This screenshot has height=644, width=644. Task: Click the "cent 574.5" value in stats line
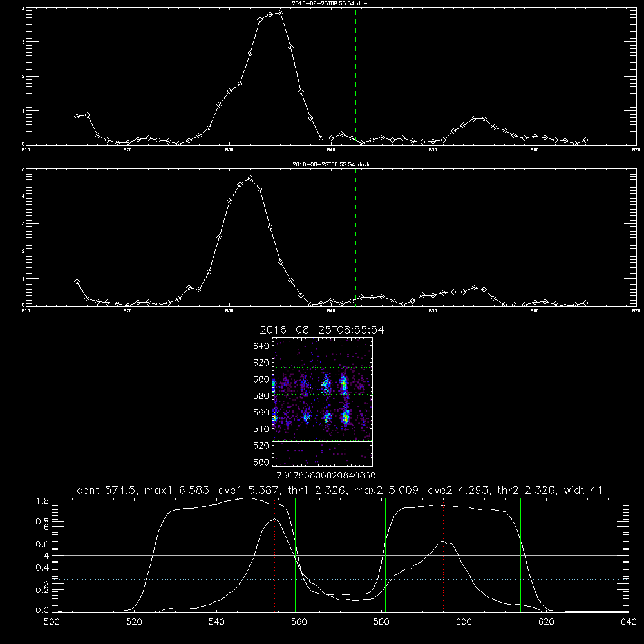pos(106,490)
